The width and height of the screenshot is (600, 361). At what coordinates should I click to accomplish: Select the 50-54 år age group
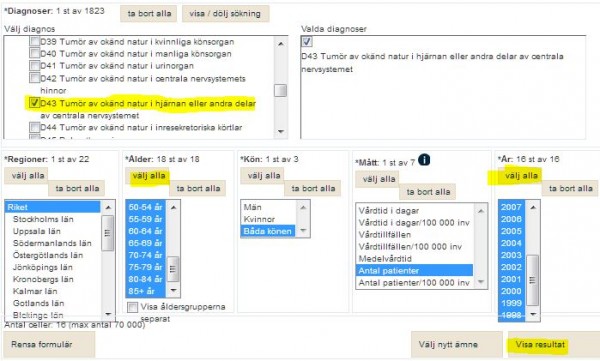(146, 207)
